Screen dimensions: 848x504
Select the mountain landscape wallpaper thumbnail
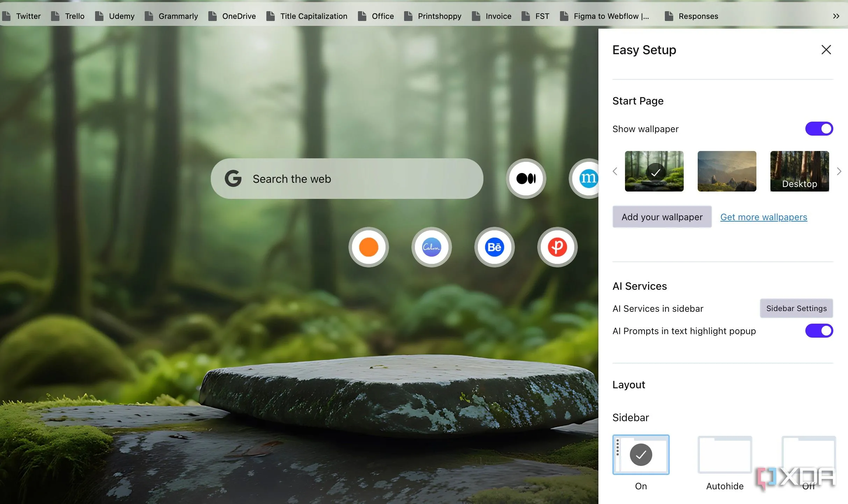727,171
